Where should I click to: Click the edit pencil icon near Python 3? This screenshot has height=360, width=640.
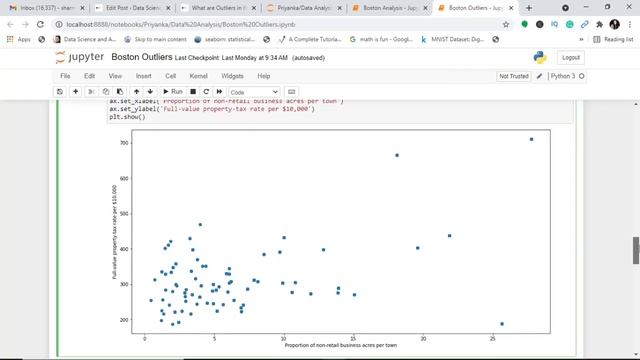[539, 76]
